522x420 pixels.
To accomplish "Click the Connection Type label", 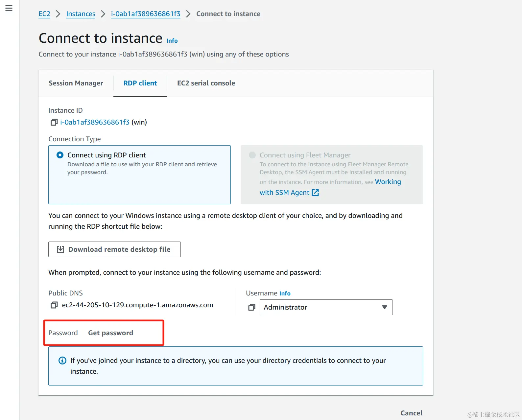I will 75,139.
